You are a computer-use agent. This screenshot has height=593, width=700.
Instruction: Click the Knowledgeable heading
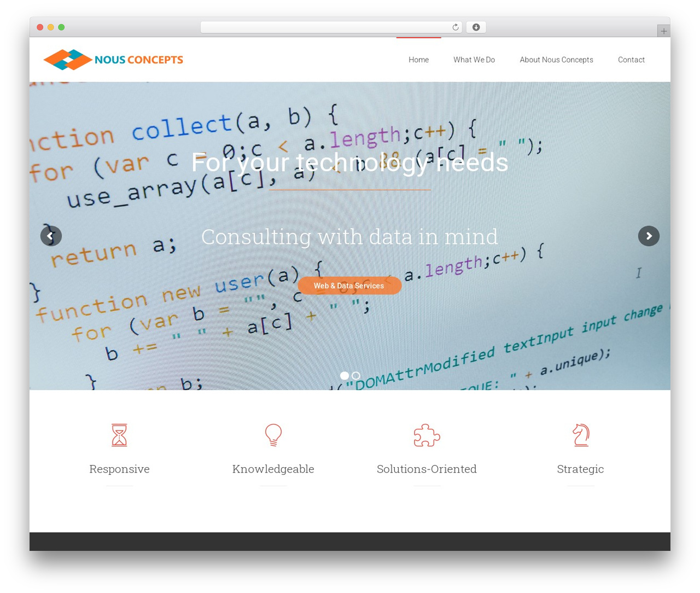coord(273,469)
